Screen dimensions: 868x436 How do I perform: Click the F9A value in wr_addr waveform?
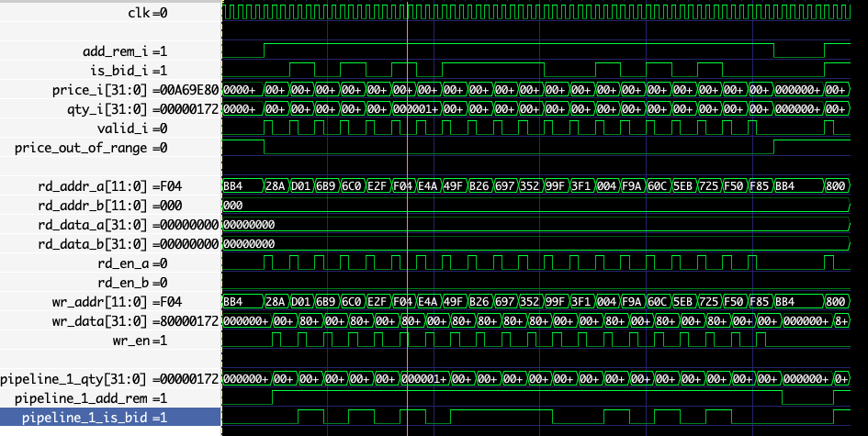[x=631, y=302]
